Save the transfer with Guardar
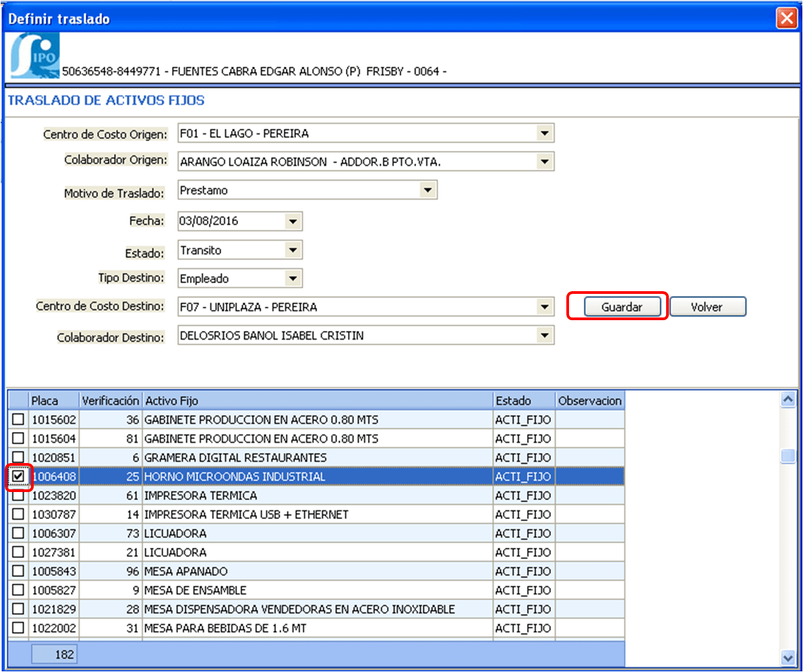The height and width of the screenshot is (672, 803). (622, 307)
